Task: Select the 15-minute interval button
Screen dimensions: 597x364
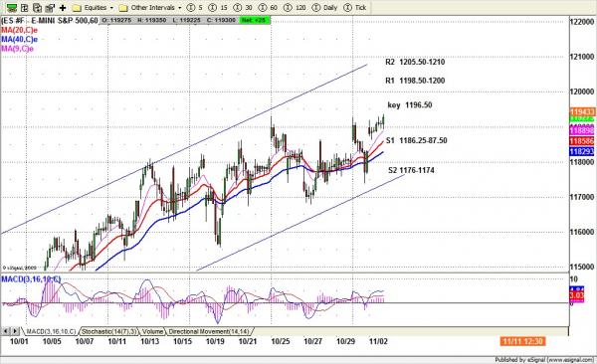Action: click(218, 7)
